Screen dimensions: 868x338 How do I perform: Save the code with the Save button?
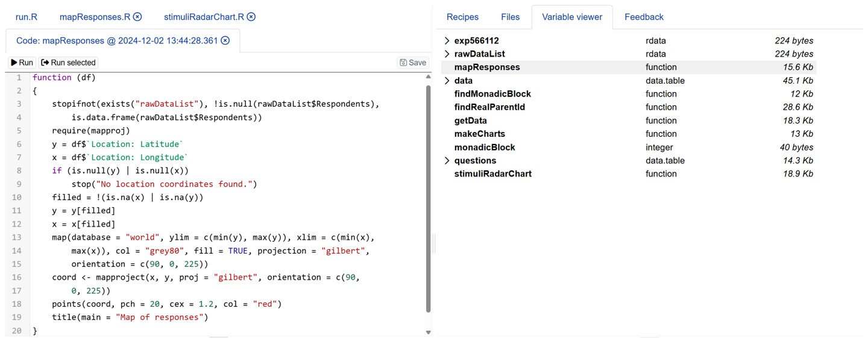(413, 63)
